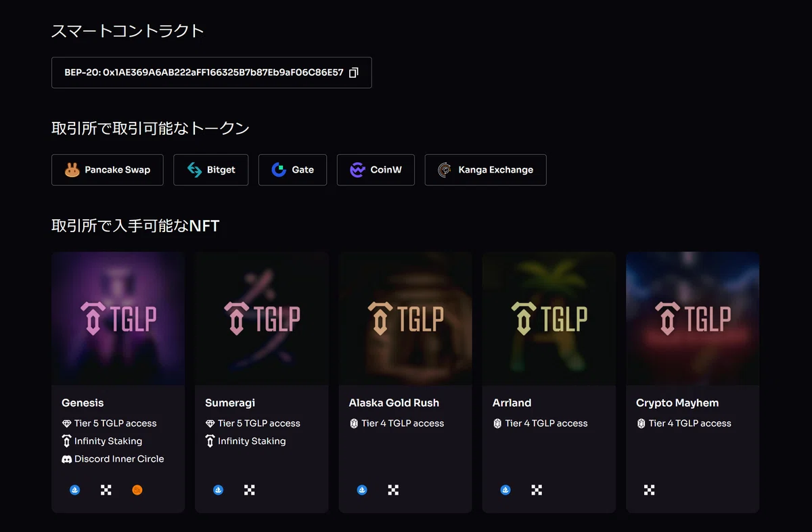Viewport: 812px width, 532px height.
Task: Click the "Arrland" card title
Action: point(512,403)
